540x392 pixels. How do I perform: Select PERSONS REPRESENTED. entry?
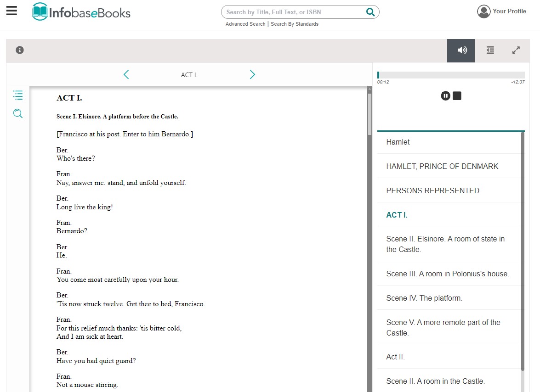pos(449,190)
